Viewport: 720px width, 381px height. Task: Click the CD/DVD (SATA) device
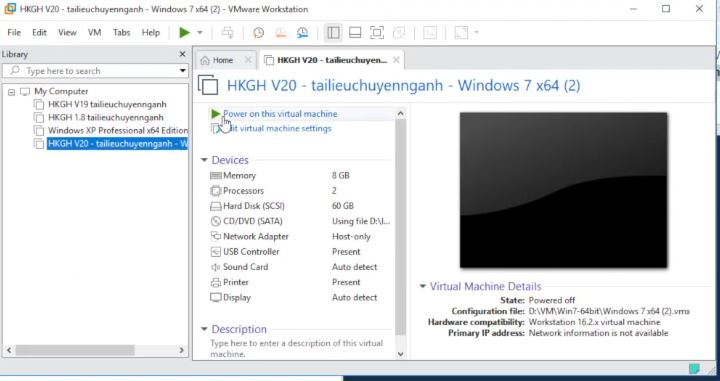tap(300, 221)
